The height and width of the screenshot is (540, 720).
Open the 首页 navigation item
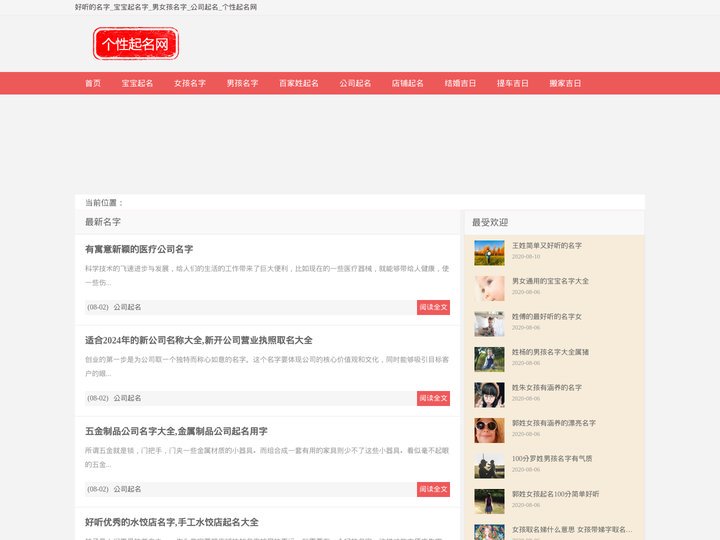93,83
